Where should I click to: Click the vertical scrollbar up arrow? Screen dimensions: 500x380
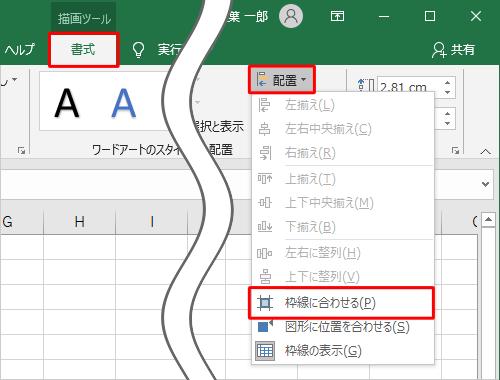coord(488,219)
